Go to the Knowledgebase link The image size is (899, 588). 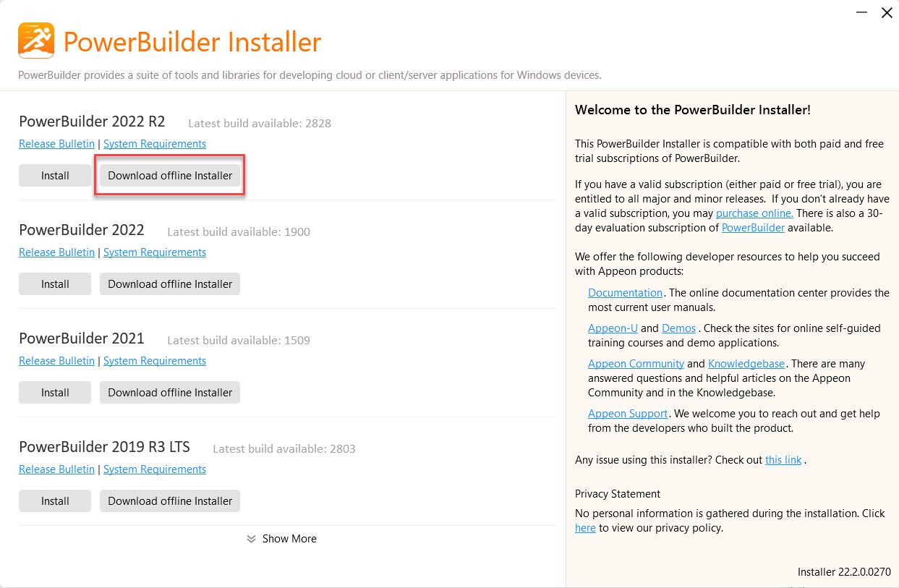[747, 364]
